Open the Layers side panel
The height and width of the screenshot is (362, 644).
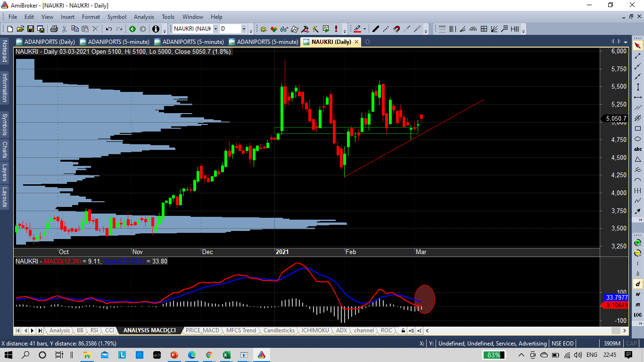[x=5, y=173]
